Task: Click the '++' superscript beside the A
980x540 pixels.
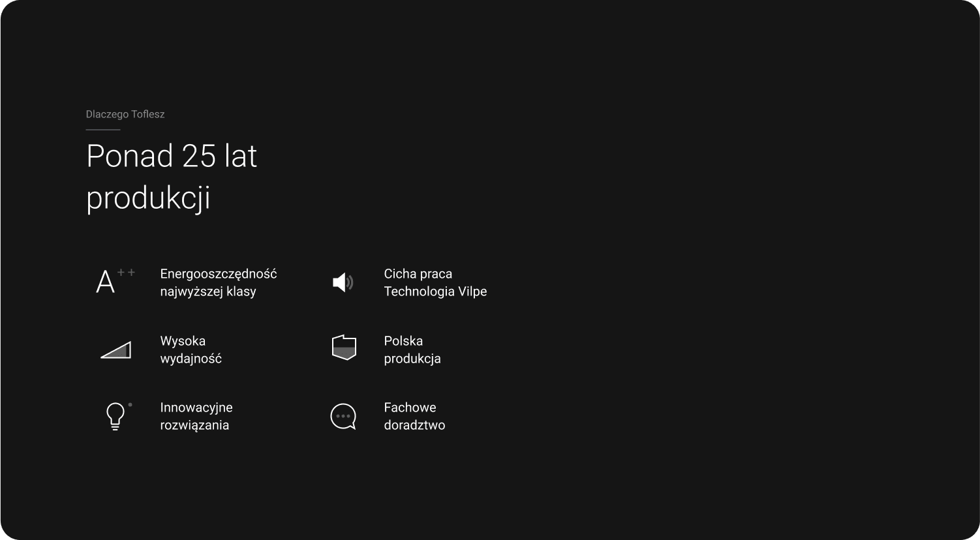Action: pos(126,273)
